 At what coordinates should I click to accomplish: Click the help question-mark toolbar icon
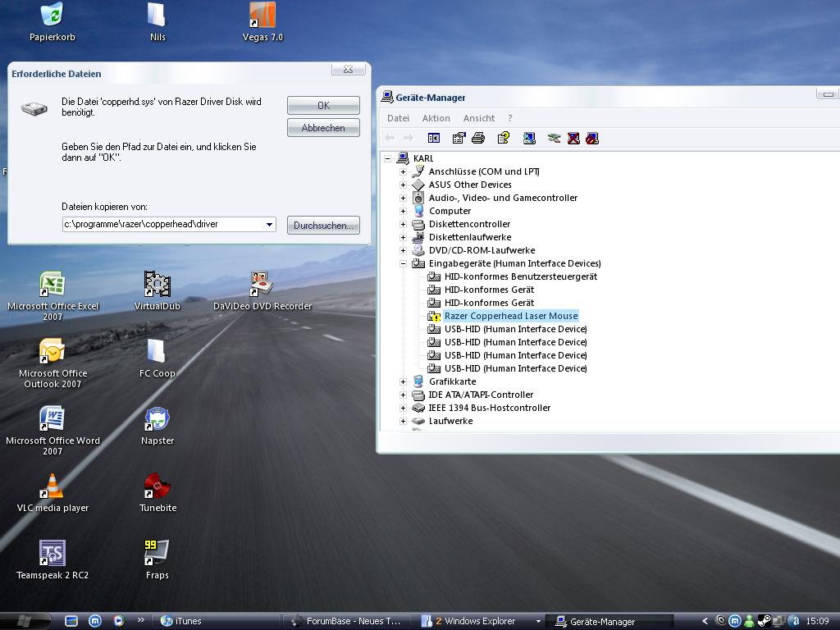[504, 138]
